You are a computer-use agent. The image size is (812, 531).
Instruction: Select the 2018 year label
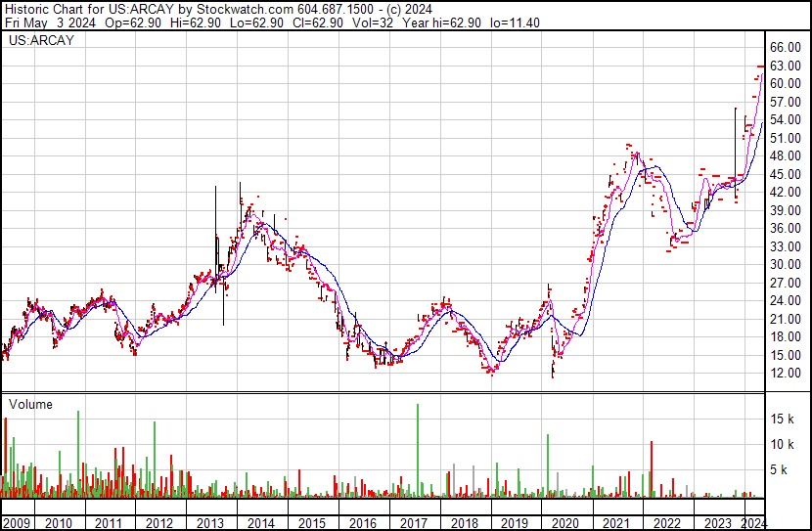click(464, 523)
